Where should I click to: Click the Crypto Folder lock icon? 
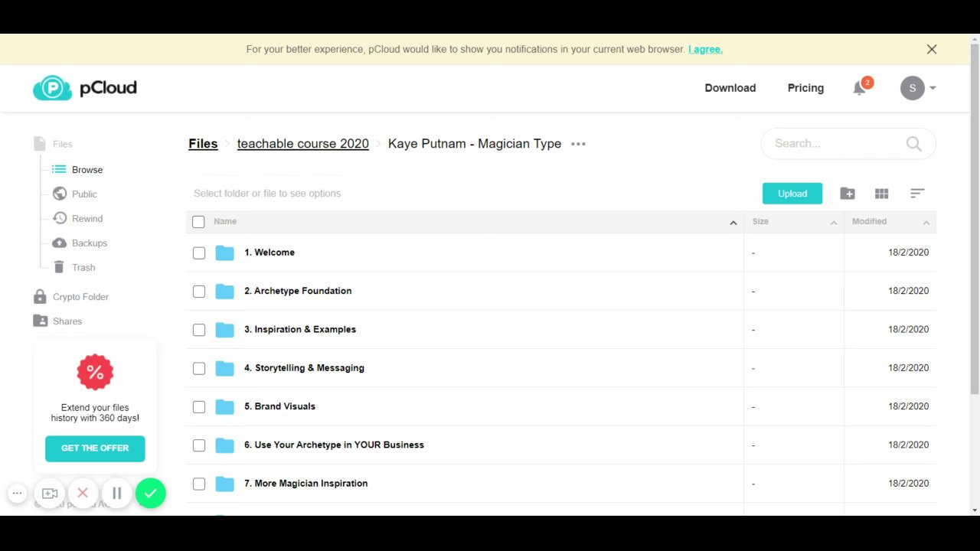point(40,296)
